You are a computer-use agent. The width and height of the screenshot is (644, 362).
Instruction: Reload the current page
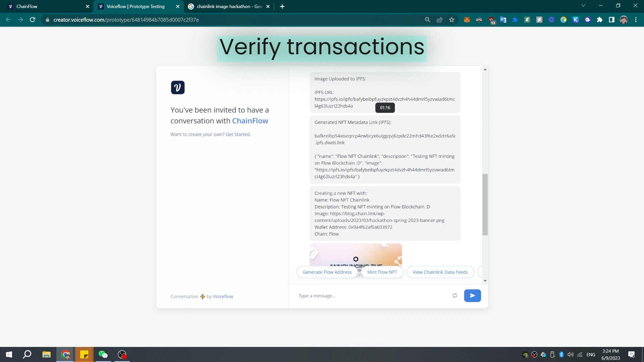(x=33, y=20)
